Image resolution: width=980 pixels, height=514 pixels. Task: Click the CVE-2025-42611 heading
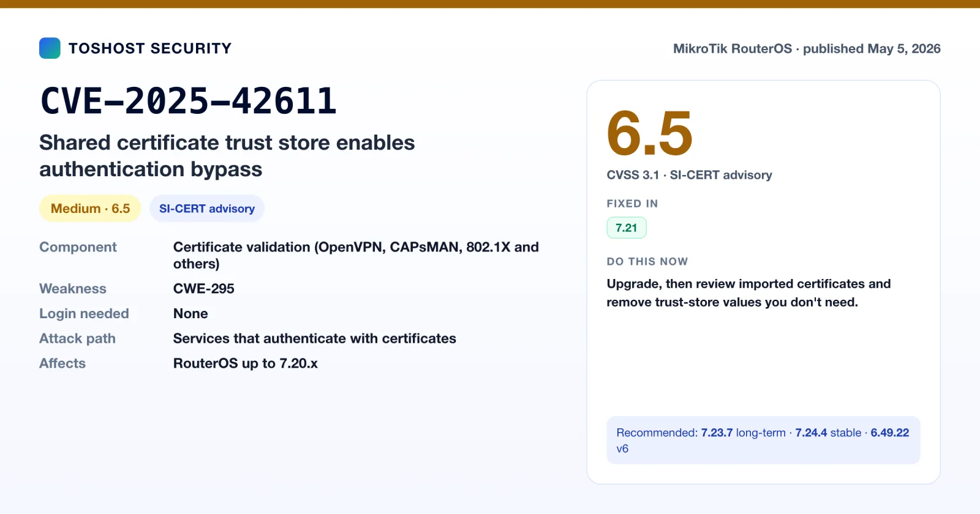coord(188,101)
